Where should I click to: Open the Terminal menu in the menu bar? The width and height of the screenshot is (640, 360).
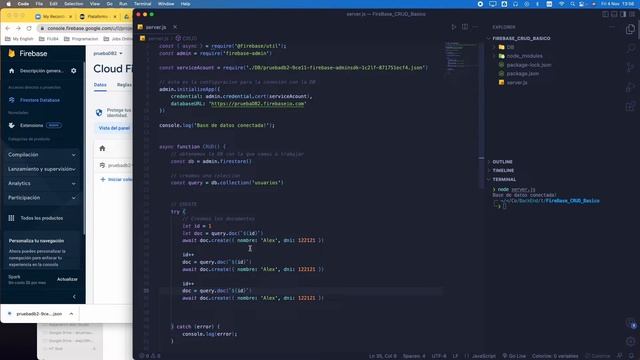[x=142, y=4]
